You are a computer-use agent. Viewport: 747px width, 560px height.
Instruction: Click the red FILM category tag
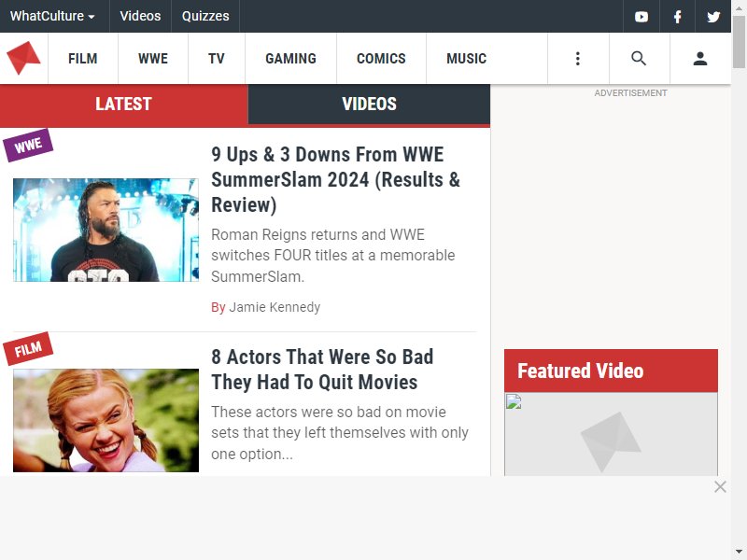click(x=28, y=349)
